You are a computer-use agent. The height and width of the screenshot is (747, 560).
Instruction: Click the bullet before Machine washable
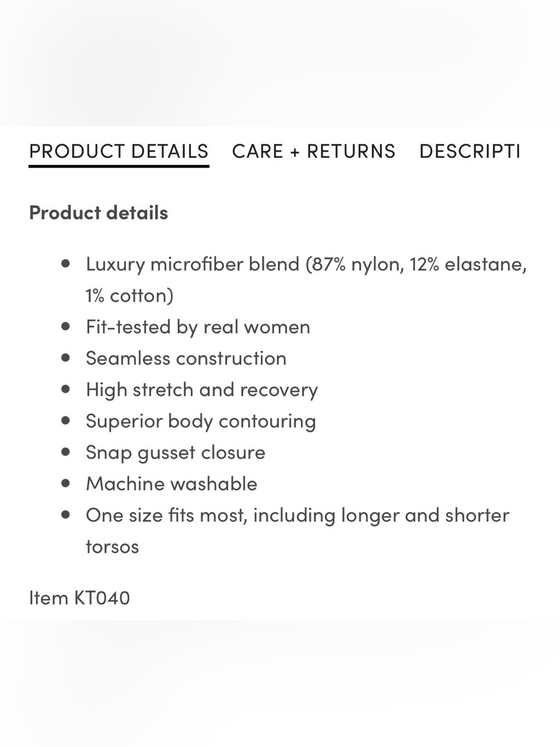(66, 483)
